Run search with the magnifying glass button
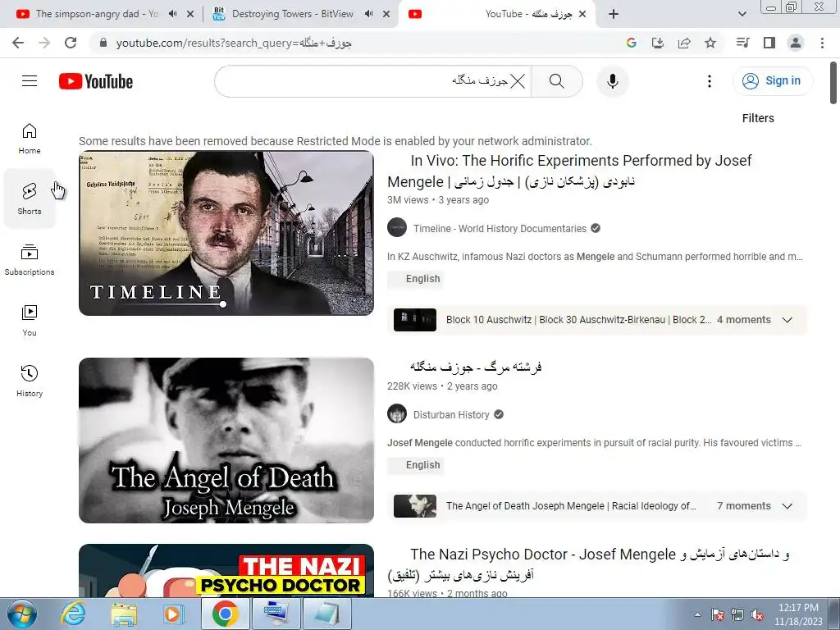This screenshot has height=630, width=840. tap(557, 81)
